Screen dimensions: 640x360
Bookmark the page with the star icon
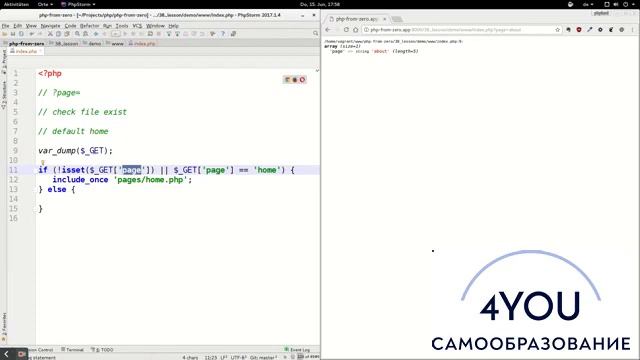click(558, 30)
